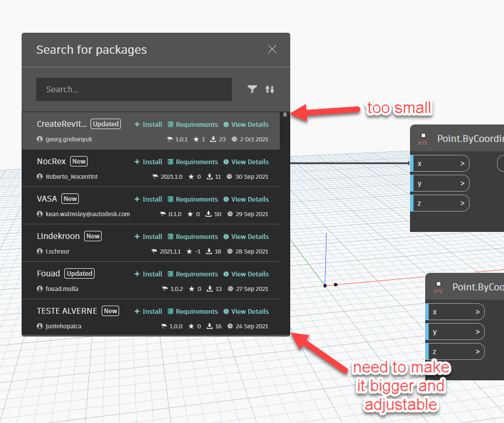Install the CreateRevit package
Viewport: 504px width, 423px height.
pos(148,124)
